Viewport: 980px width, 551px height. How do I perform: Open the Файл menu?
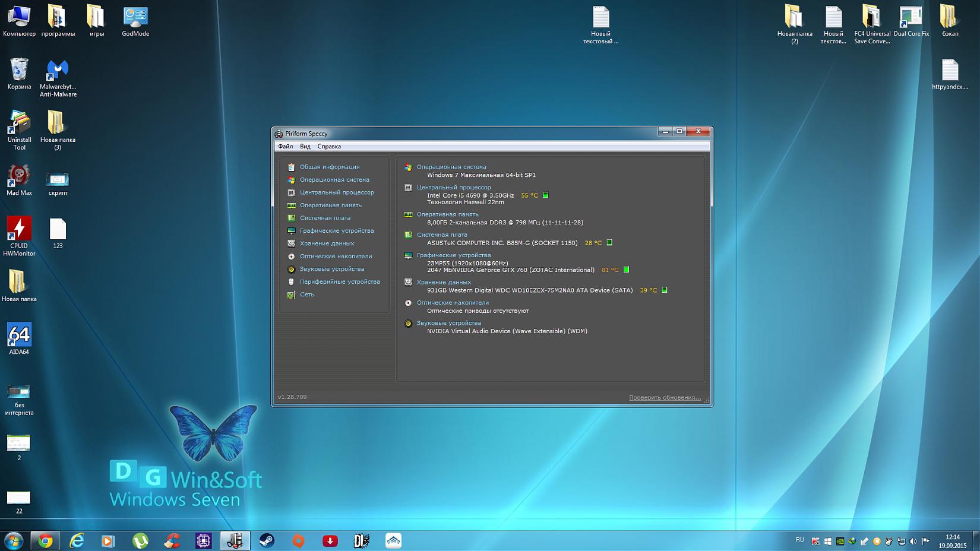point(285,147)
